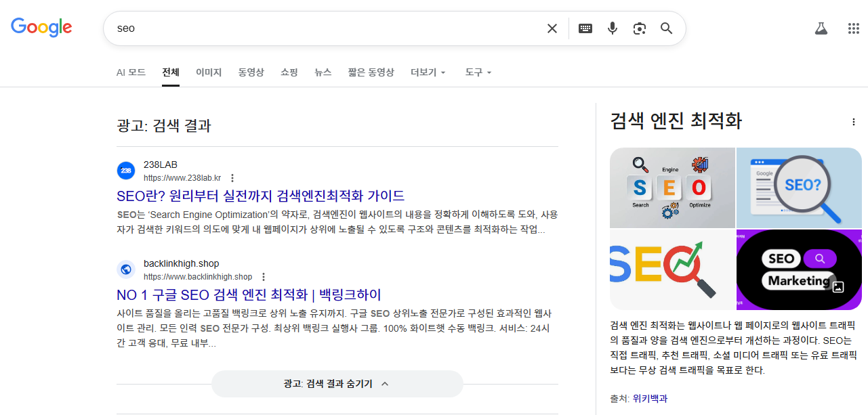
Task: Click the Google logo
Action: (41, 27)
